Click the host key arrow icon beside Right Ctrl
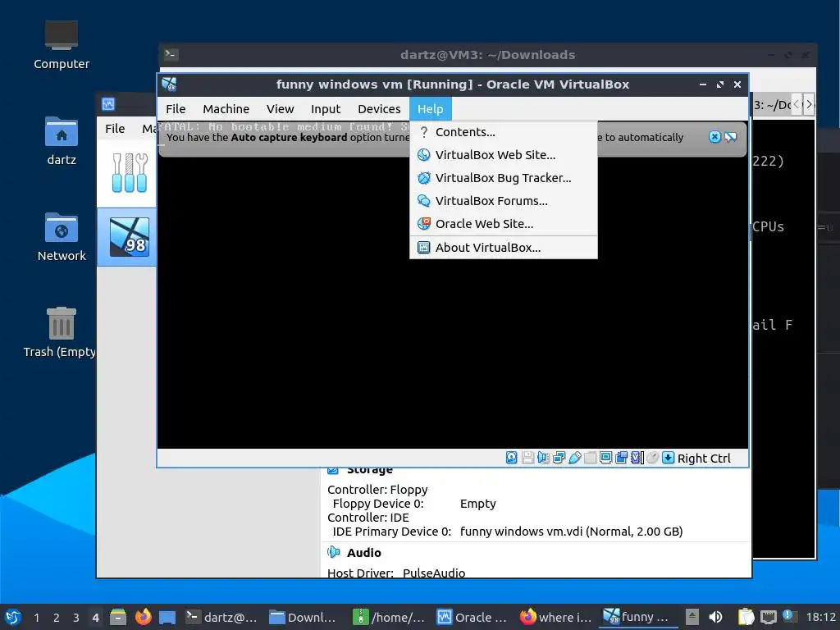840x630 pixels. [668, 458]
